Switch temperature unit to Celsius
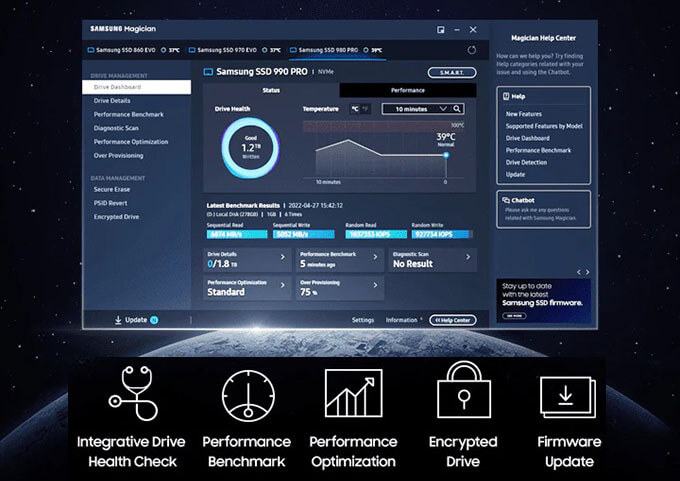 [355, 108]
